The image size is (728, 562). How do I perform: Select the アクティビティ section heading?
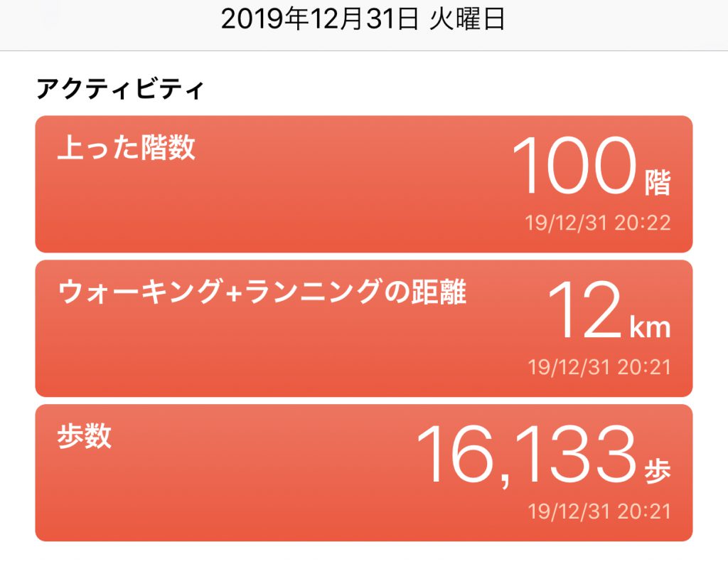119,90
